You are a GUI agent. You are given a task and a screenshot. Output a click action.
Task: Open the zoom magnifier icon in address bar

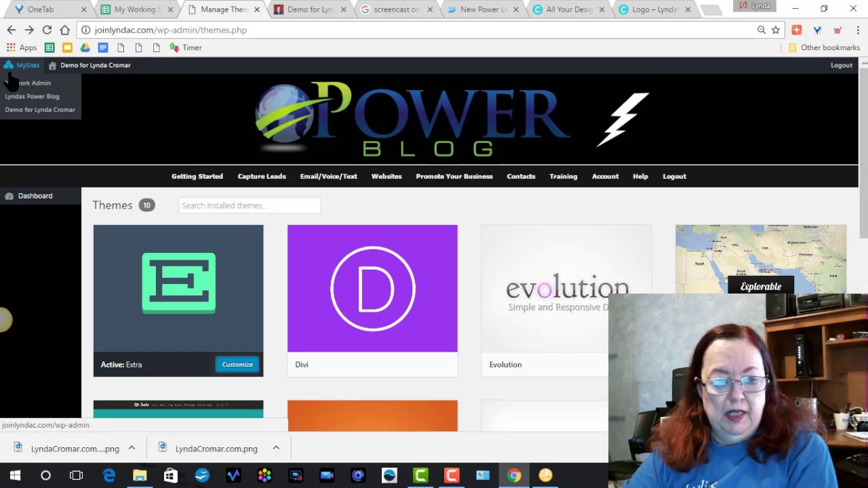tap(762, 30)
